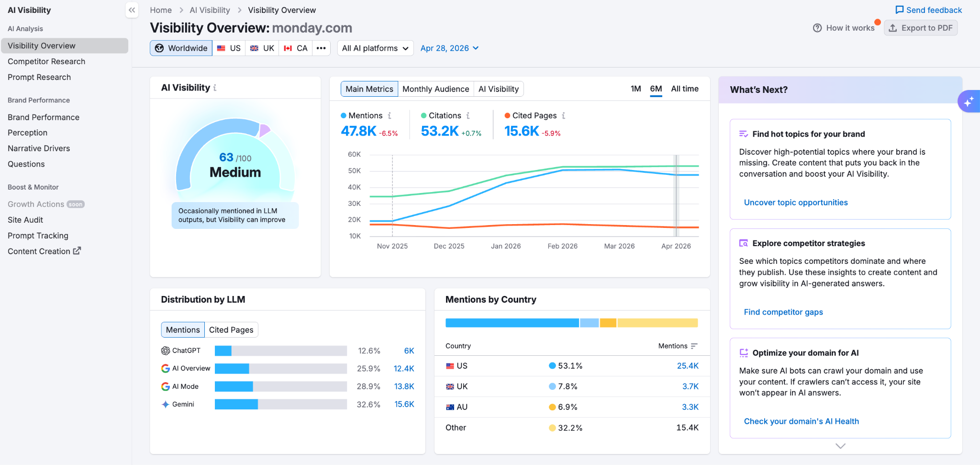Click the US segment of country bar
The image size is (980, 465).
point(512,323)
